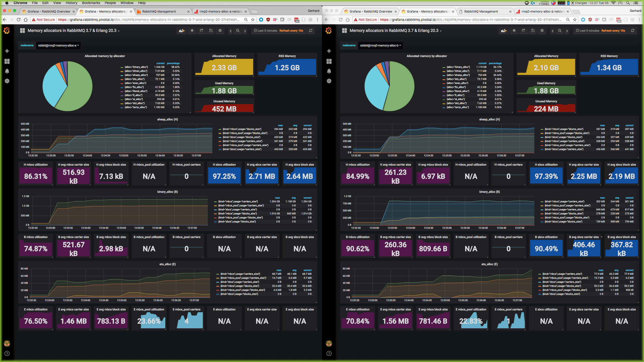644x362 pixels.
Task: Click Share dashboard icon in right window
Action: (524, 31)
